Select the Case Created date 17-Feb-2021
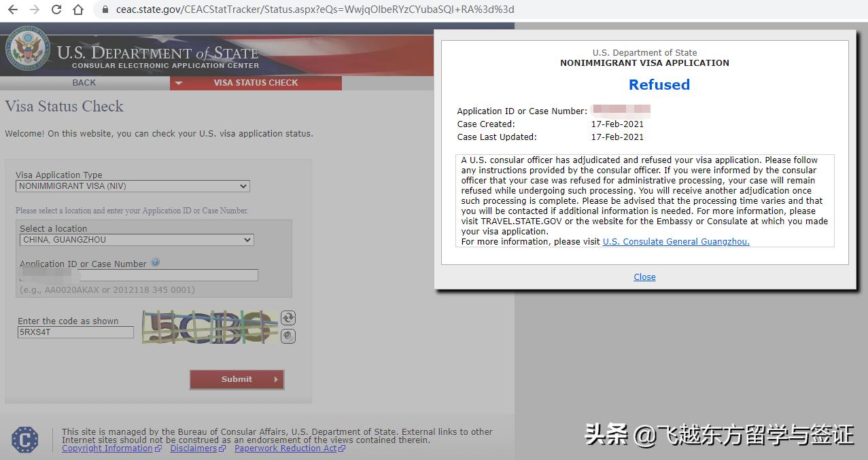868x460 pixels. click(x=617, y=124)
